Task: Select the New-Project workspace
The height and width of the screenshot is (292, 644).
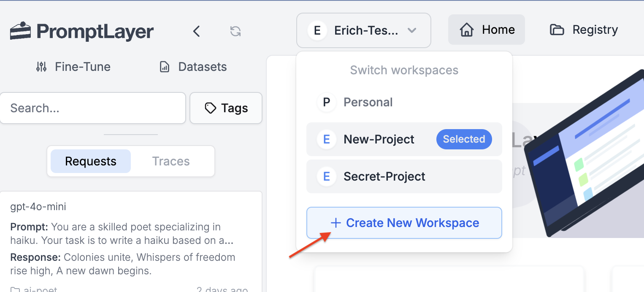Action: click(404, 139)
